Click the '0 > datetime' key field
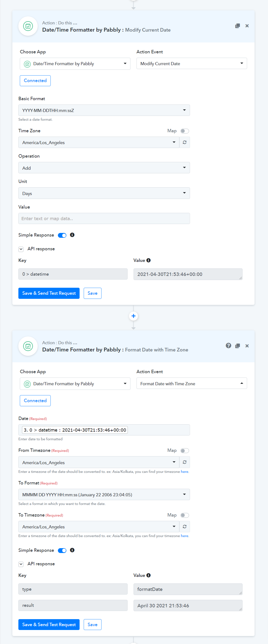The height and width of the screenshot is (644, 268). point(73,274)
